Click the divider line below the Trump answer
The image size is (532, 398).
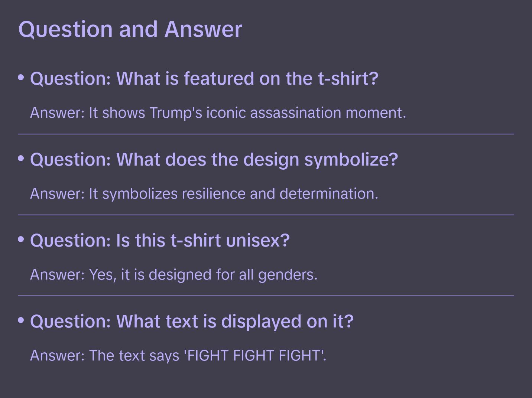tap(266, 134)
